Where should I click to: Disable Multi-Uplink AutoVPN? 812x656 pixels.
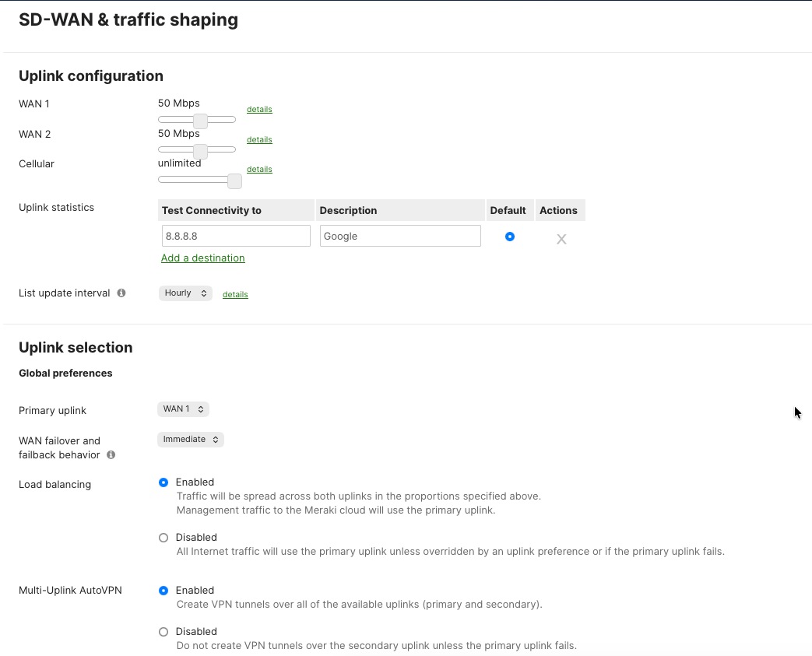point(163,631)
